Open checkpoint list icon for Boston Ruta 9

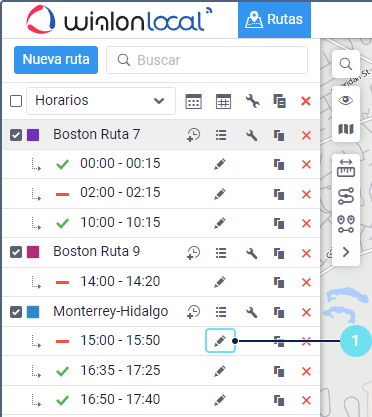pyautogui.click(x=221, y=253)
